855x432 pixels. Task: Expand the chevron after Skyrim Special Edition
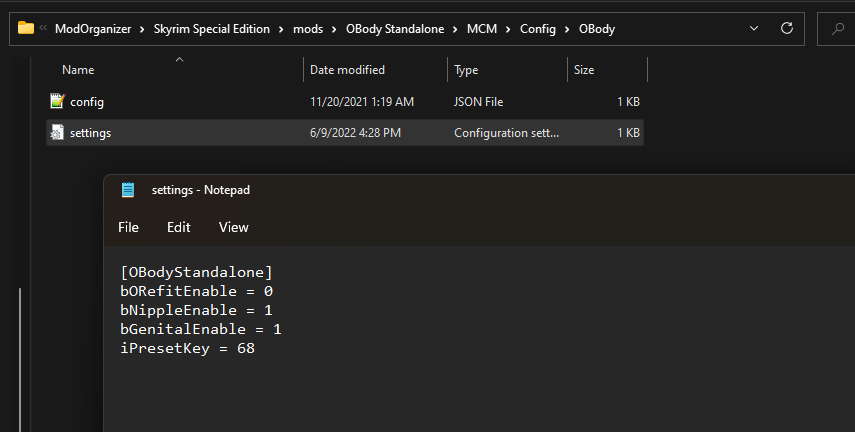point(281,29)
